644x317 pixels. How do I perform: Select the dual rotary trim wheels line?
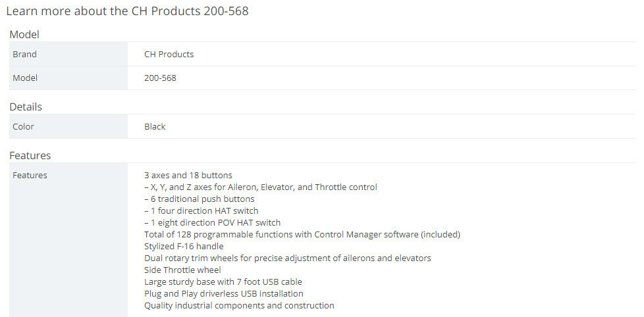[x=288, y=258]
